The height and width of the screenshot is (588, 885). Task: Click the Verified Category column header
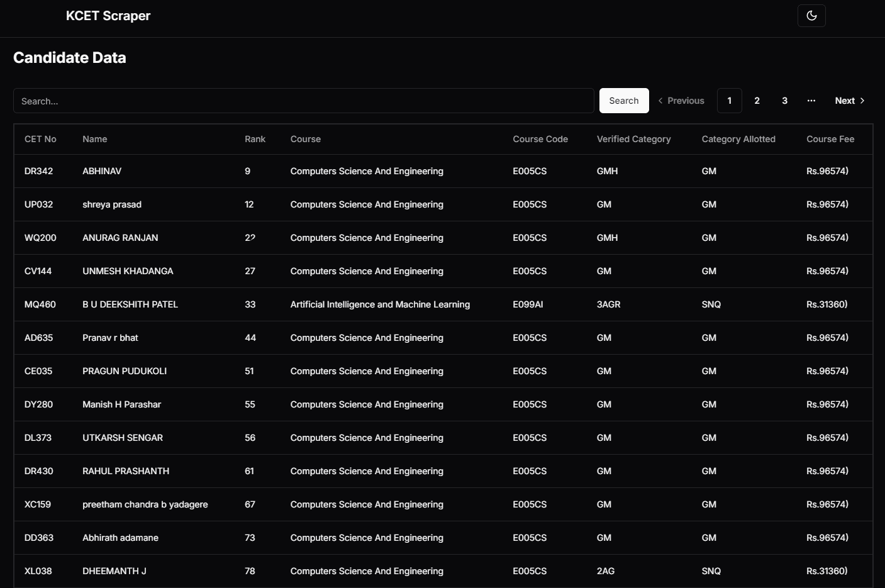(633, 139)
